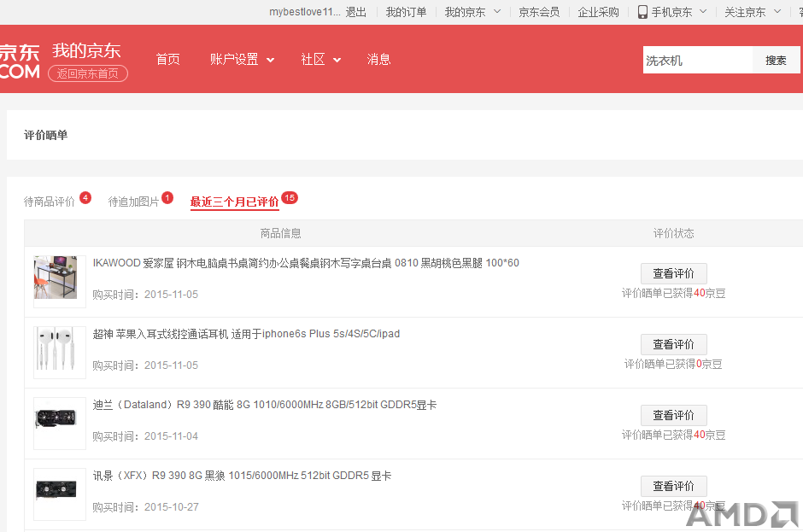Click 查看评价 for the 超神 earphones
803x532 pixels.
click(673, 344)
